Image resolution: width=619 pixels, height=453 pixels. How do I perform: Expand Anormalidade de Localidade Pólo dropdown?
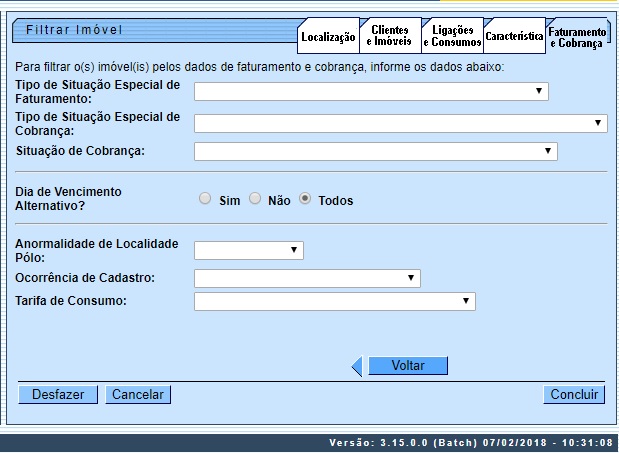[248, 250]
